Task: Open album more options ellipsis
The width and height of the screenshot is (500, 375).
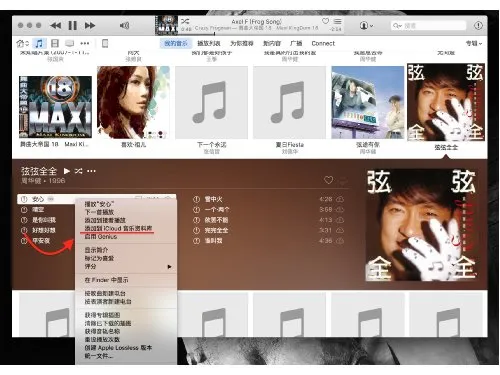Action: pos(91,171)
